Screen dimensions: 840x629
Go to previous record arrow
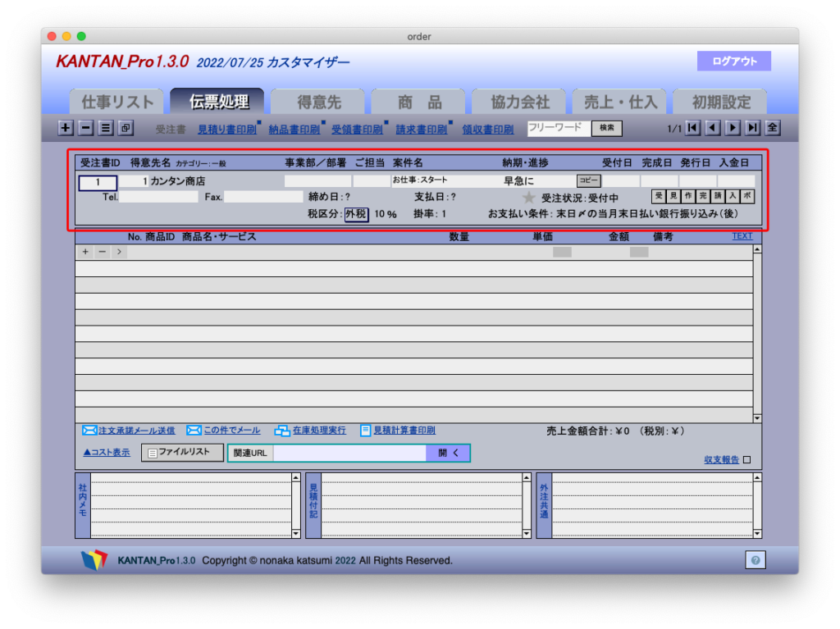[x=713, y=127]
